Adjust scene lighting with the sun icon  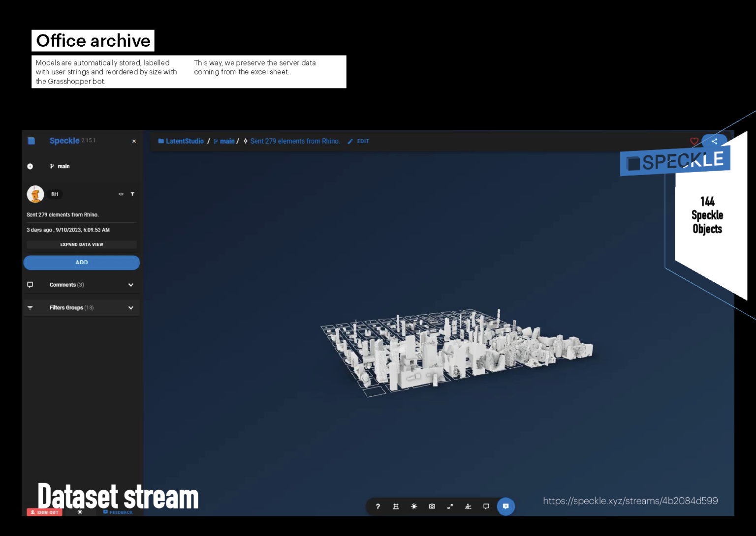click(414, 506)
